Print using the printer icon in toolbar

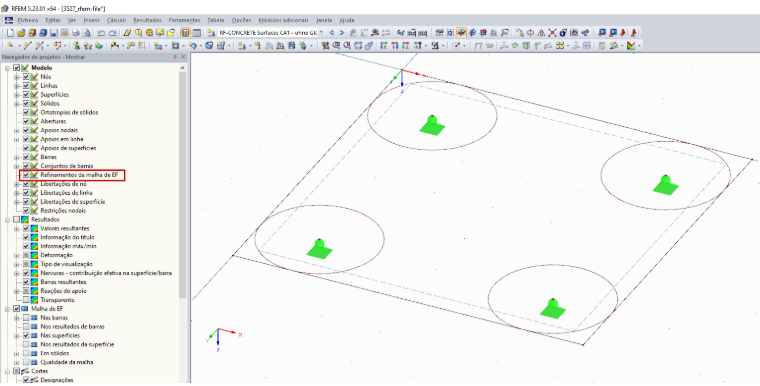(76, 33)
